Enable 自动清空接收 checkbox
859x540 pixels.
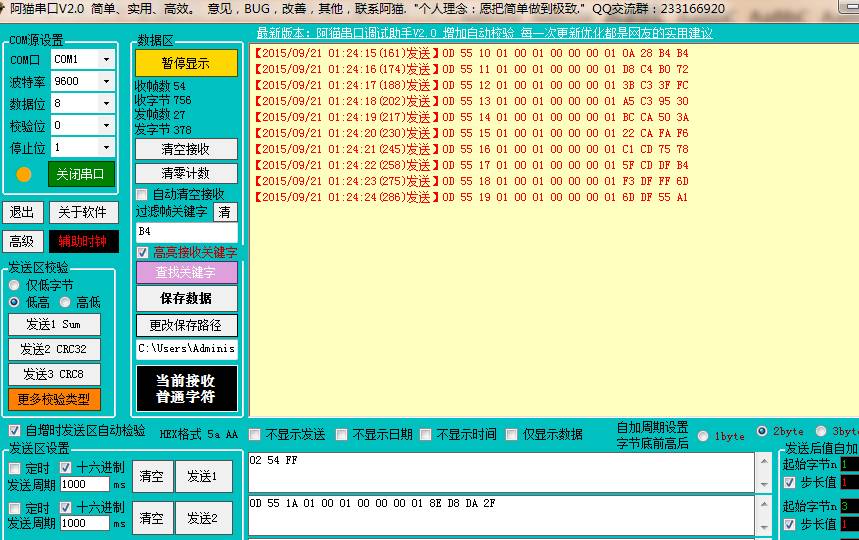click(142, 194)
